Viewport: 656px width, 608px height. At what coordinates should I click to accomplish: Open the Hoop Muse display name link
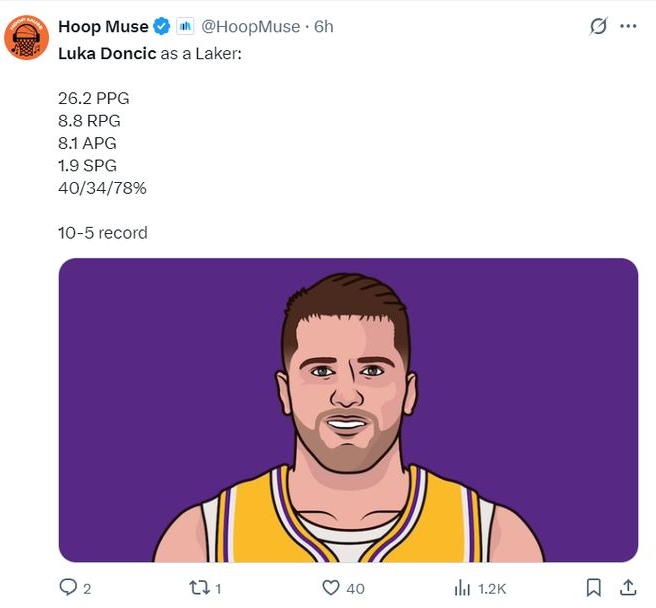click(x=103, y=27)
